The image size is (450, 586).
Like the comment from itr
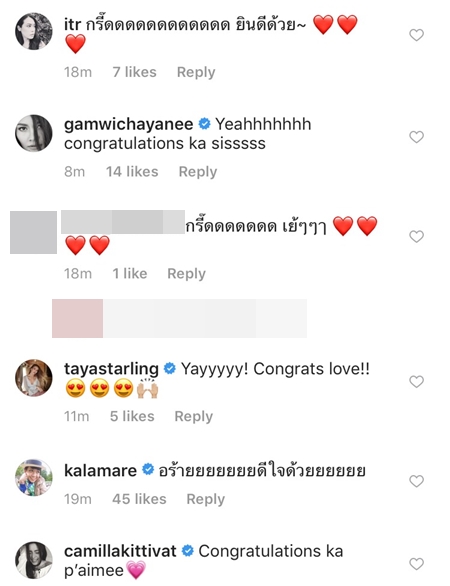(416, 35)
